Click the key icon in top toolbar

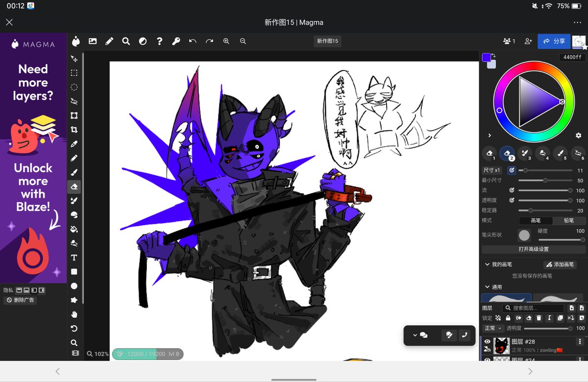(176, 41)
